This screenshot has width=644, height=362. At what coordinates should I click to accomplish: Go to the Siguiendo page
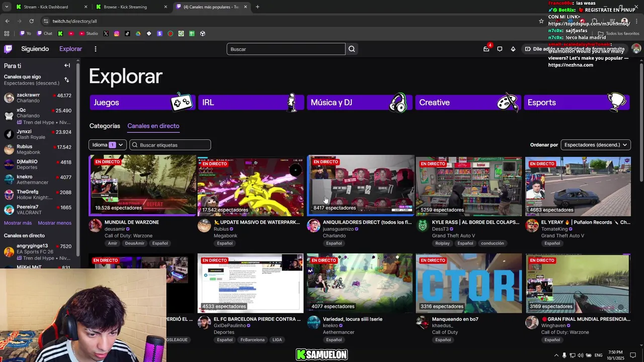[35, 49]
